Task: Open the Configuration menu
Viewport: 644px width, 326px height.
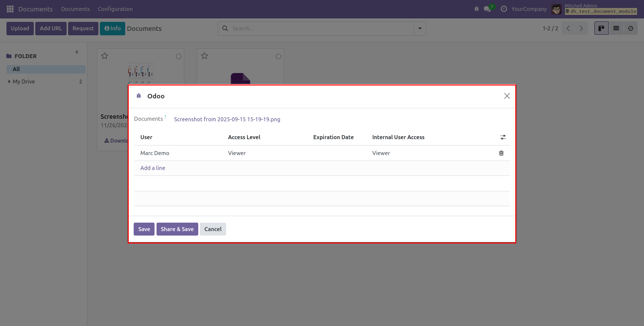Action: click(115, 9)
